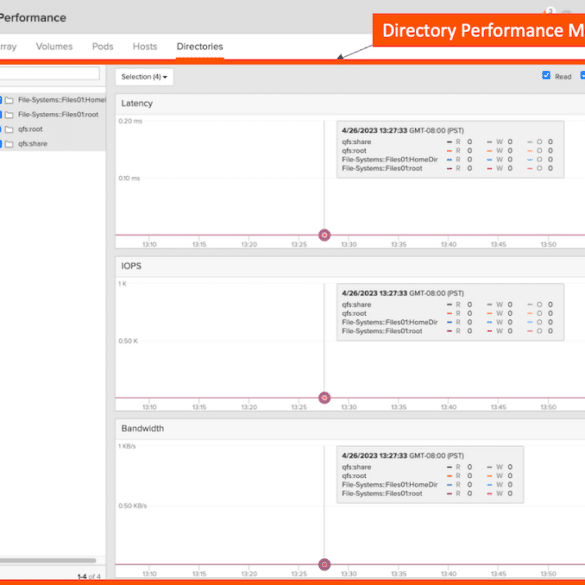Click qfs:root in the Bandwidth tooltip
The height and width of the screenshot is (585, 585).
click(x=354, y=476)
